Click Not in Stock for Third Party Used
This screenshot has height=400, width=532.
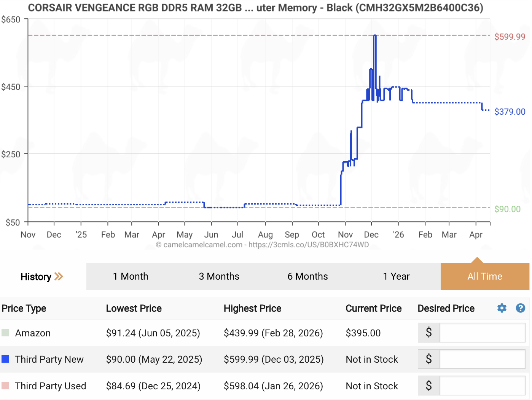tap(372, 386)
